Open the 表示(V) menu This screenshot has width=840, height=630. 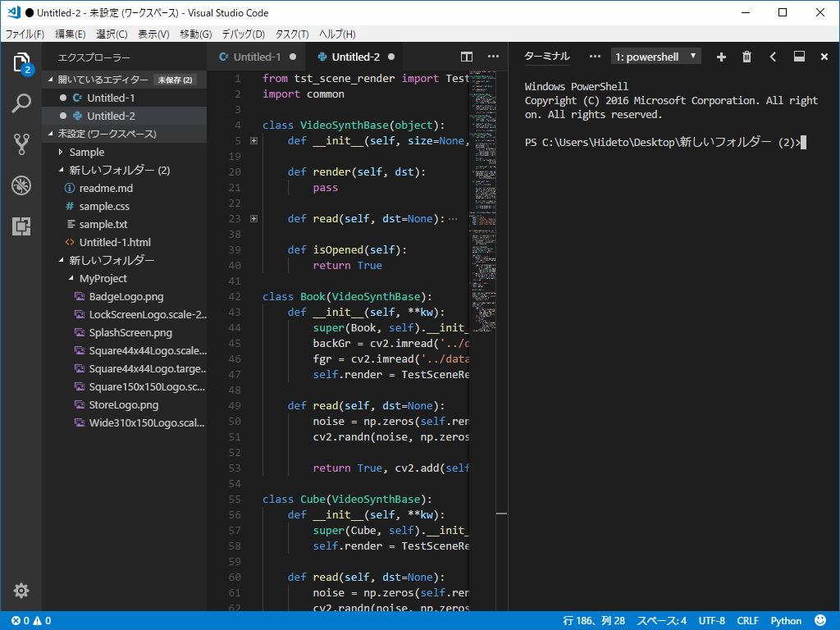coord(153,34)
